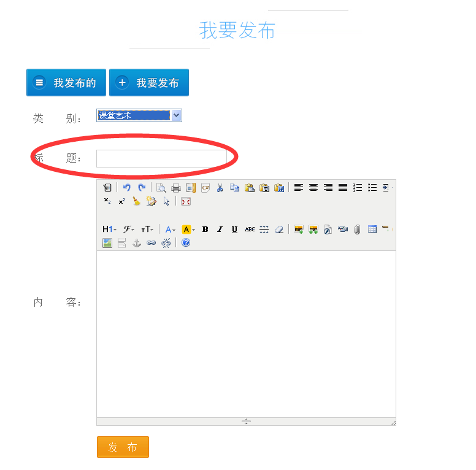Click inside the 标题 title input field
Viewport: 476px width, 470px height.
point(161,158)
